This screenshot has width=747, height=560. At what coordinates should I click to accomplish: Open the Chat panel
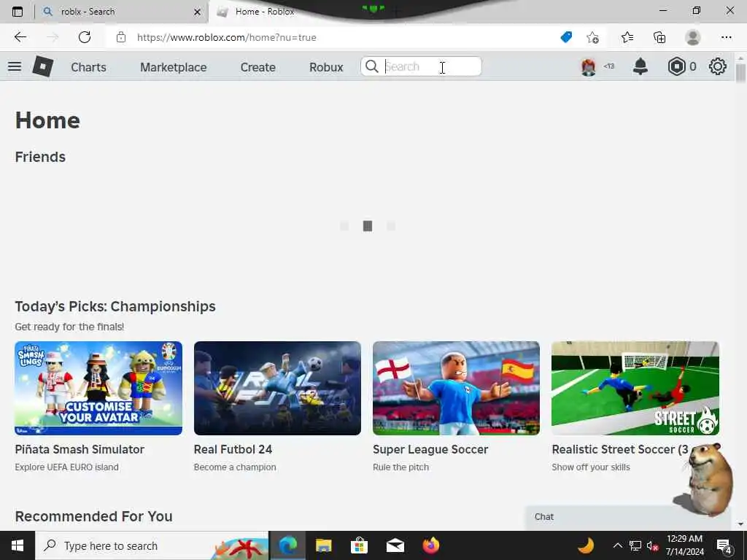click(x=628, y=517)
